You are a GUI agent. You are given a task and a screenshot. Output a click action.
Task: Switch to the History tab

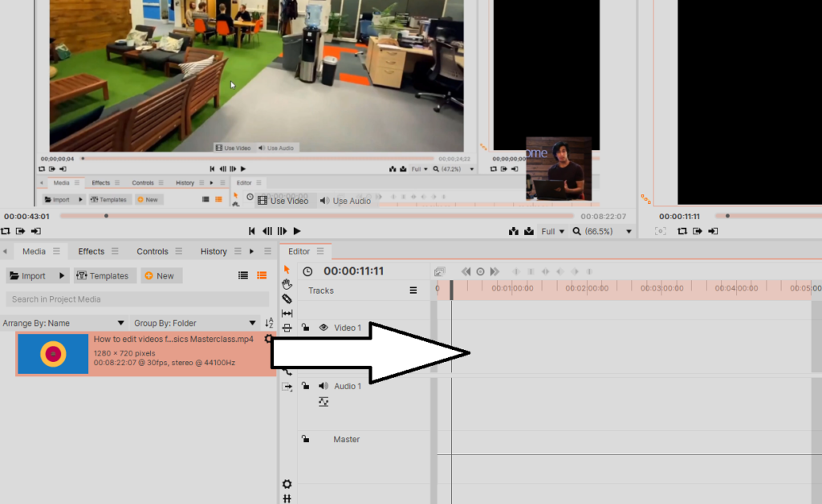(214, 251)
